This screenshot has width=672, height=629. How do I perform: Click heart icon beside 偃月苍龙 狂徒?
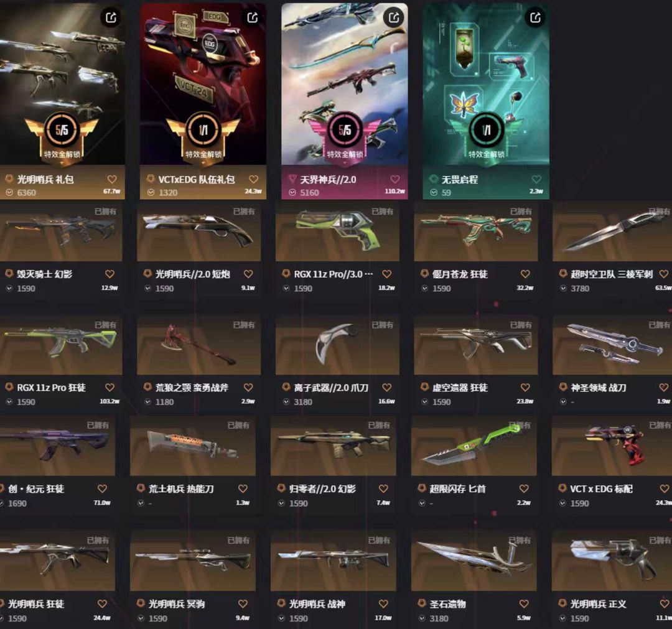525,274
